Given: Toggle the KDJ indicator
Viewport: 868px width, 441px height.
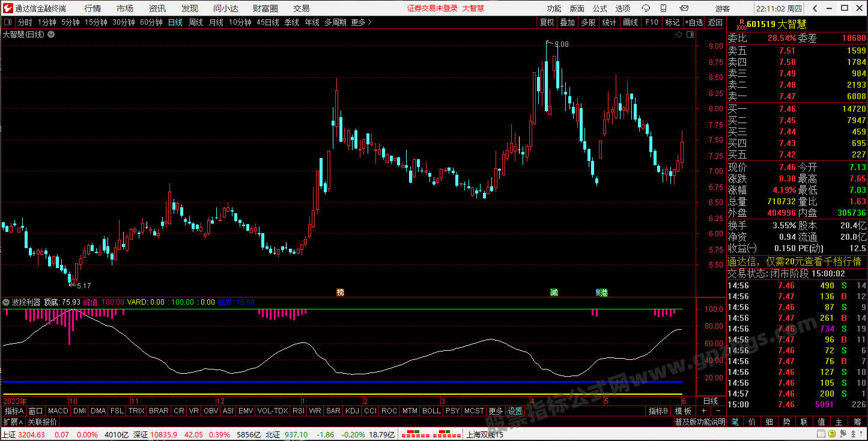Looking at the screenshot, I should 352,411.
